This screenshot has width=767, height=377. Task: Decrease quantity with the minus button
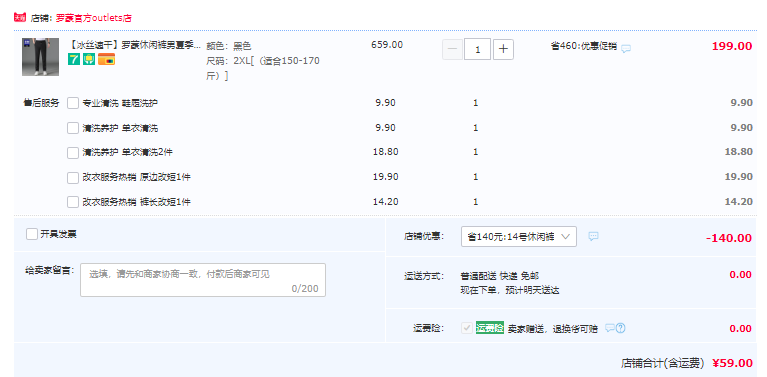coord(452,49)
